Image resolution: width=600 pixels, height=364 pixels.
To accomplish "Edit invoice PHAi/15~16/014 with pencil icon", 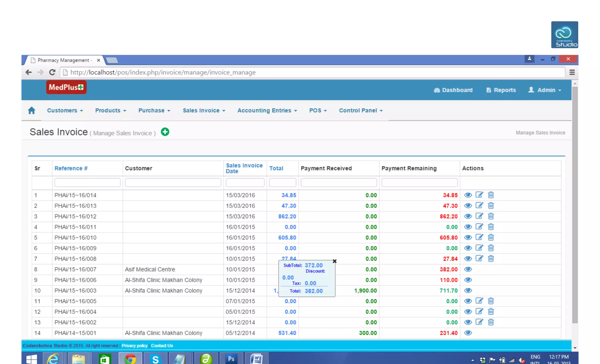I will pos(479,195).
